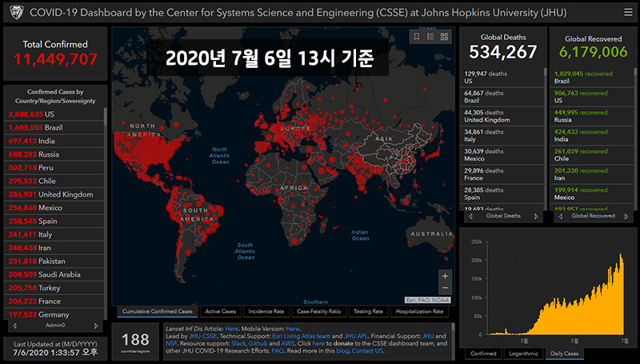The width and height of the screenshot is (640, 364).
Task: Click 1,029,045 recovered Brazil entry
Action: coord(592,77)
